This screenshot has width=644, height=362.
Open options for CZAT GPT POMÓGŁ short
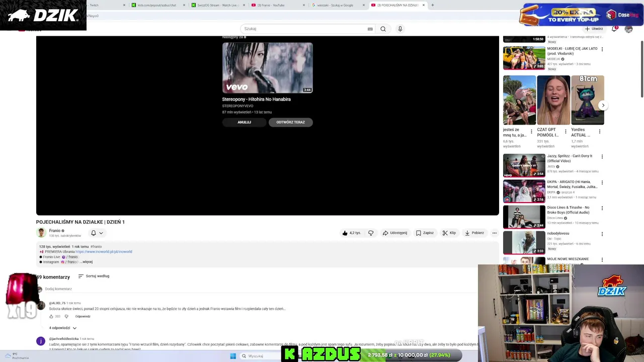tap(566, 132)
